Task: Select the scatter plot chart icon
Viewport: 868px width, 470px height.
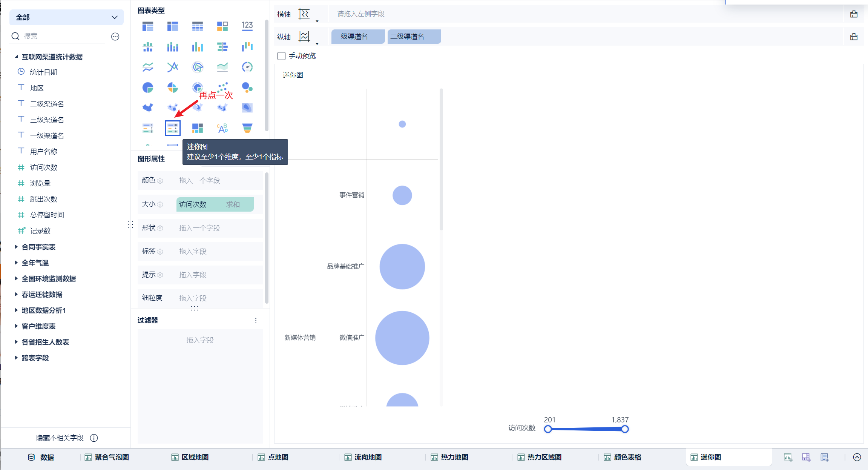Action: click(222, 88)
